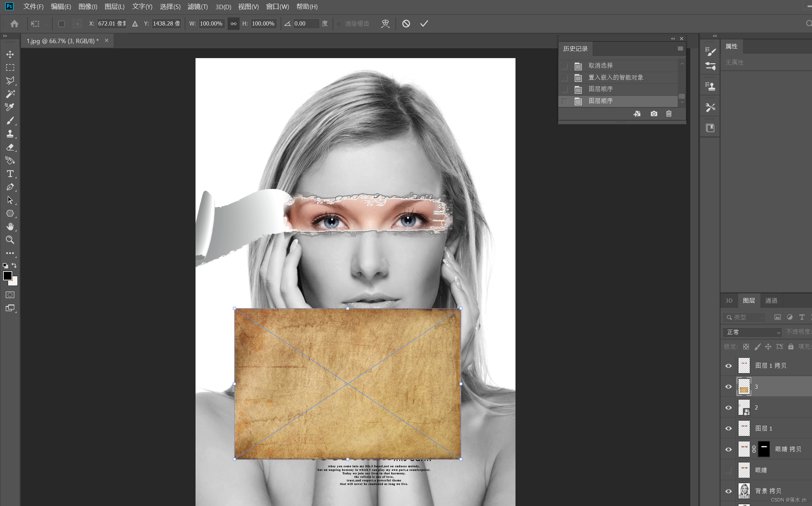Viewport: 812px width, 506px height.
Task: Select the 取消选择 history state
Action: tap(600, 66)
